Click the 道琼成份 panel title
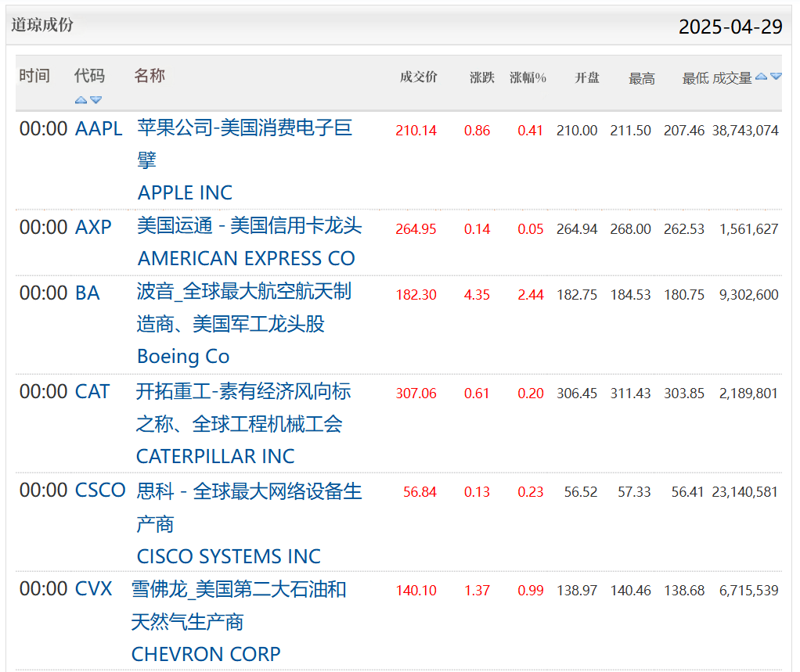This screenshot has height=672, width=800. (42, 24)
